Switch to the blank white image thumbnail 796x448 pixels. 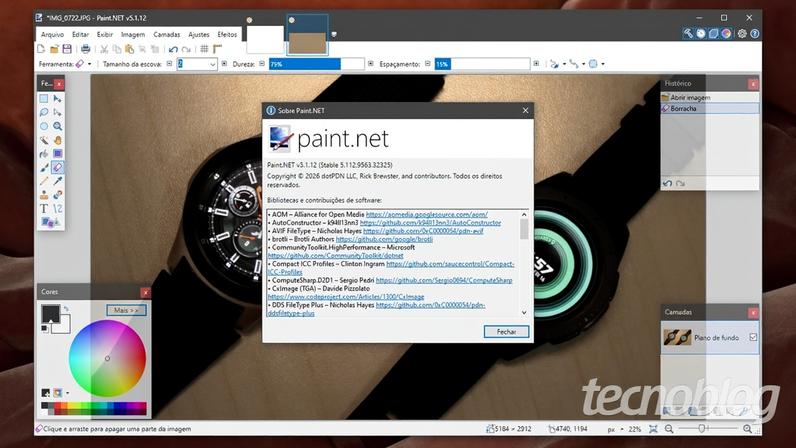point(264,40)
